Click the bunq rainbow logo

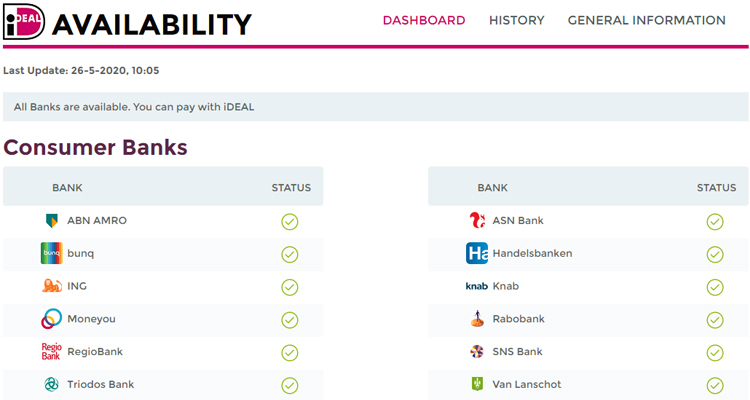point(52,253)
